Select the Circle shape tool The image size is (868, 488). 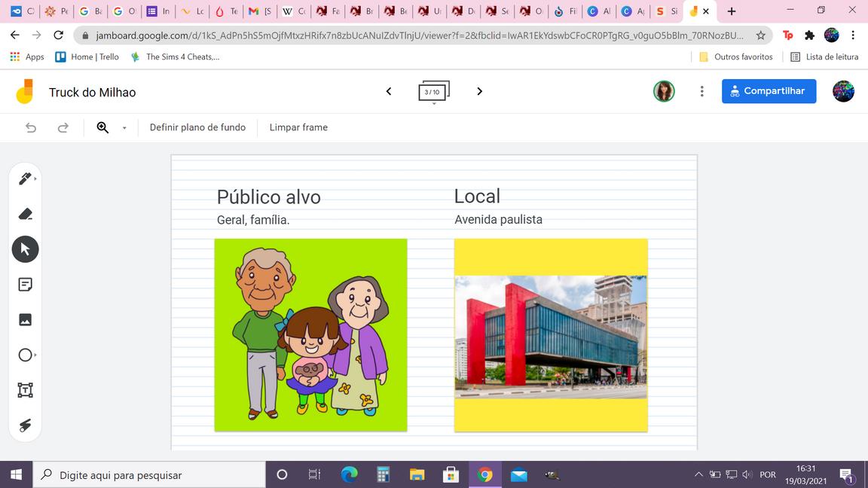pyautogui.click(x=25, y=355)
